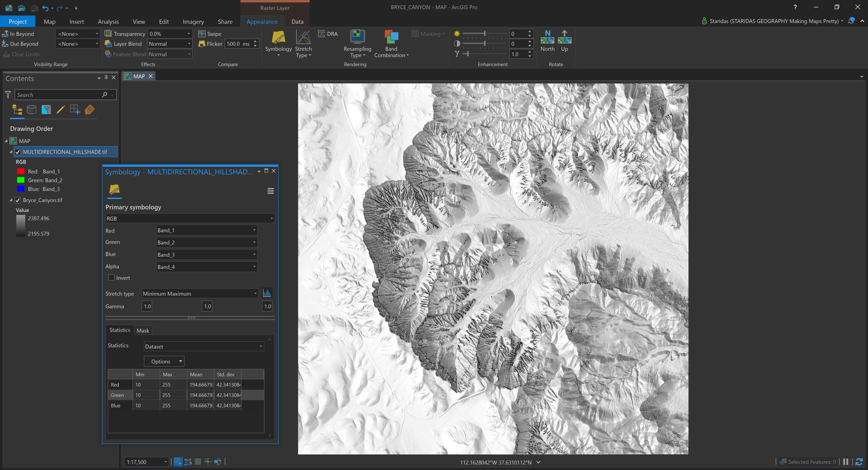The image size is (868, 470).
Task: Collapse the MAP group in Contents
Action: [6, 141]
